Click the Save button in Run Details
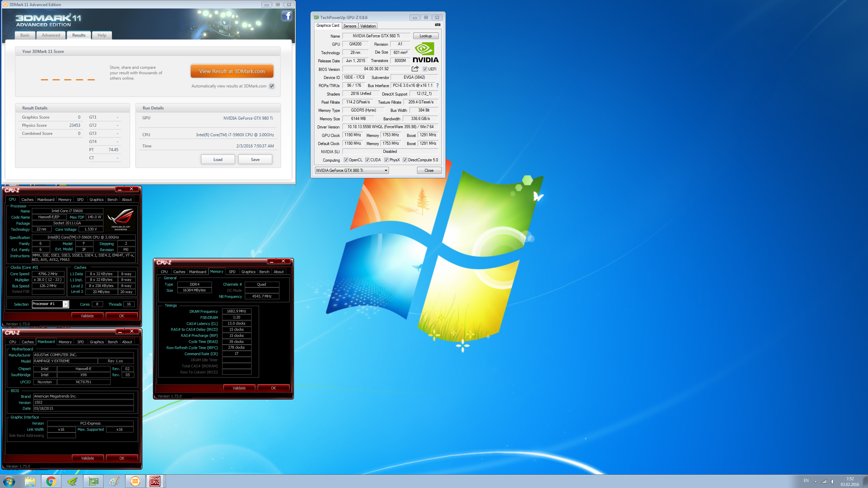 [255, 159]
